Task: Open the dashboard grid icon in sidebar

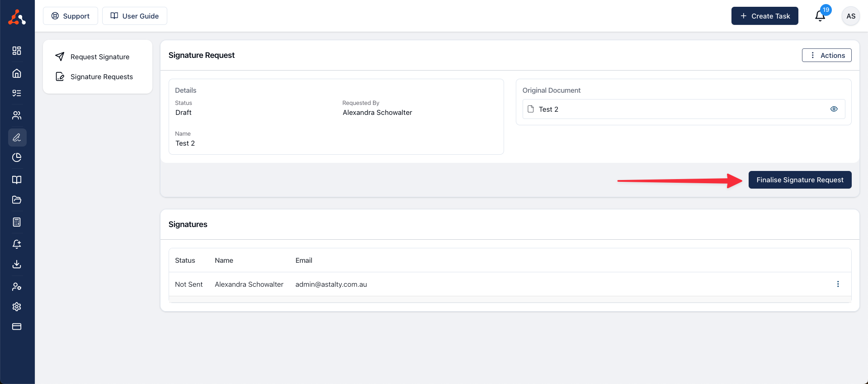Action: click(x=17, y=51)
